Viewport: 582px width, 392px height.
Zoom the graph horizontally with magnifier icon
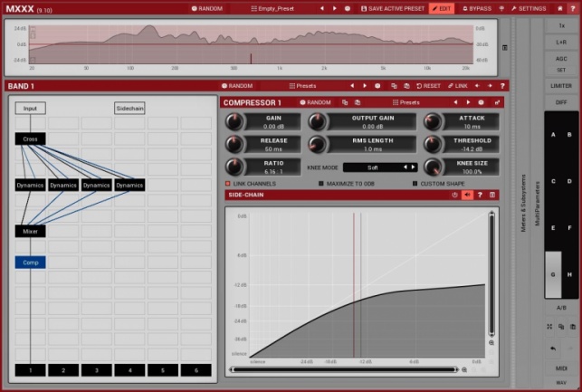pyautogui.click(x=464, y=369)
